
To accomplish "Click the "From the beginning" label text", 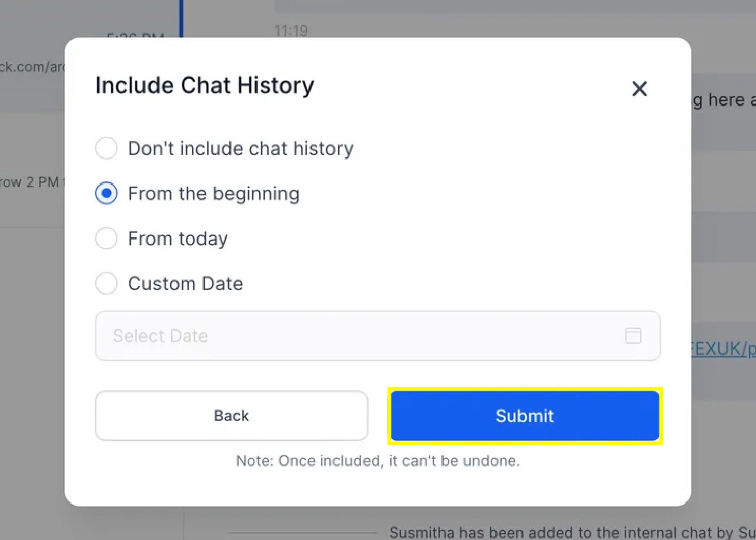I will (213, 194).
